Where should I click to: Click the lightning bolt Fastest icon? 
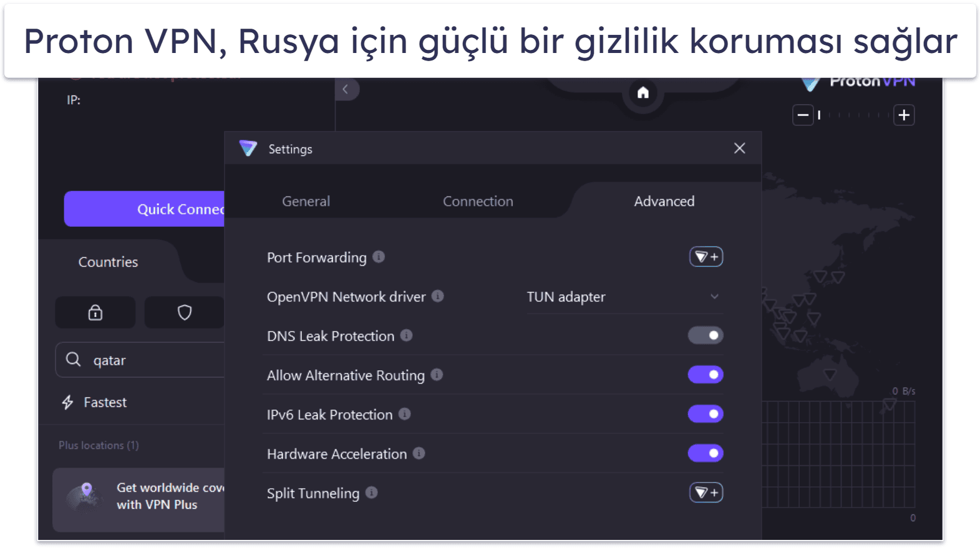click(x=68, y=403)
